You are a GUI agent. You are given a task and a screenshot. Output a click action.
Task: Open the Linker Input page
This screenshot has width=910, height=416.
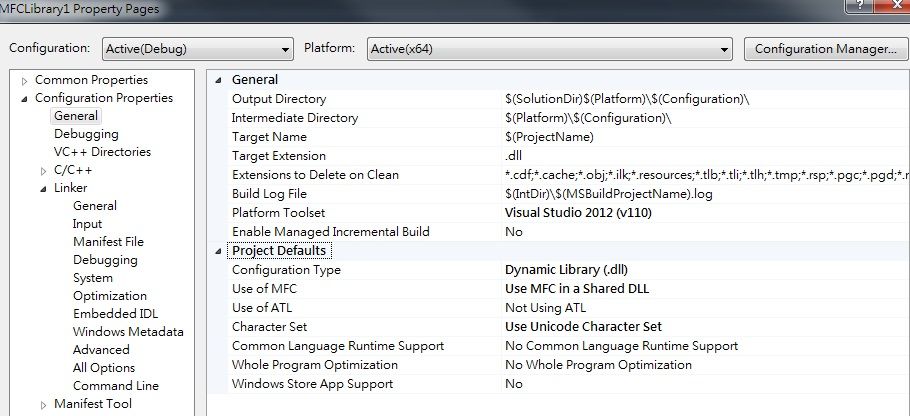(87, 224)
